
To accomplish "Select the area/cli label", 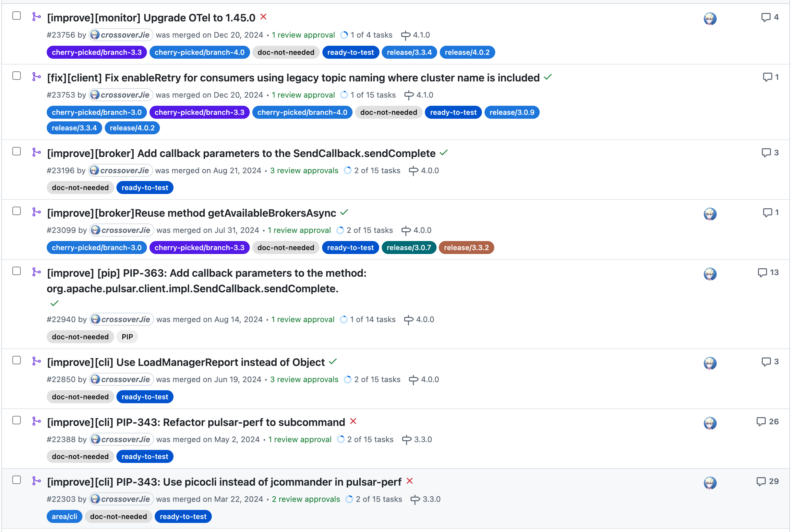I will pyautogui.click(x=65, y=517).
